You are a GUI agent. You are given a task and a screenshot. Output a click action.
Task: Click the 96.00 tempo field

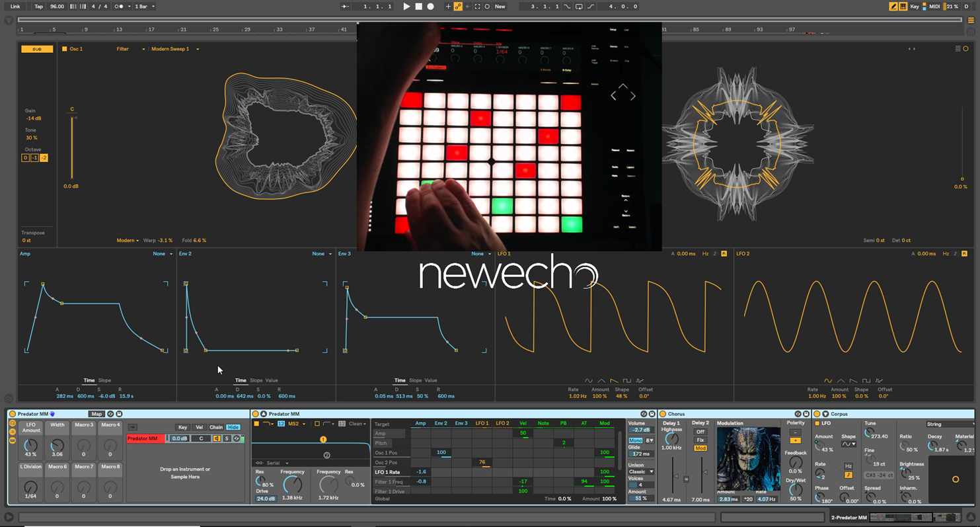pos(57,7)
